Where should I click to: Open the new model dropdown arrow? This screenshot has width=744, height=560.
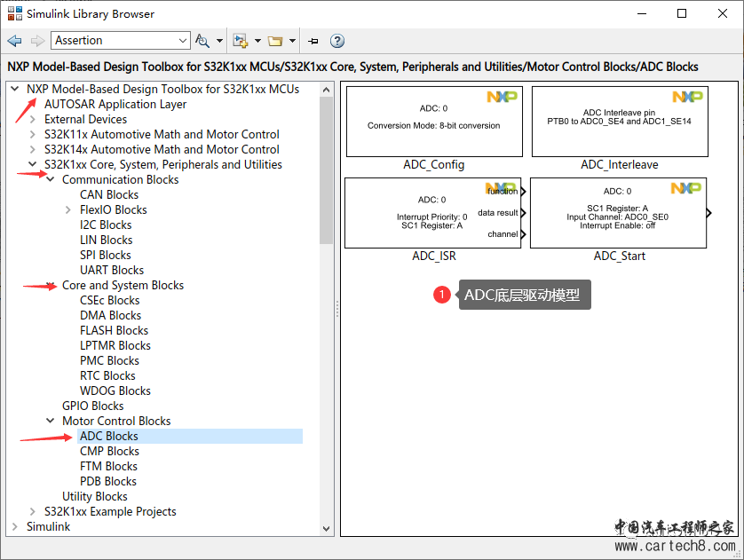(x=257, y=41)
